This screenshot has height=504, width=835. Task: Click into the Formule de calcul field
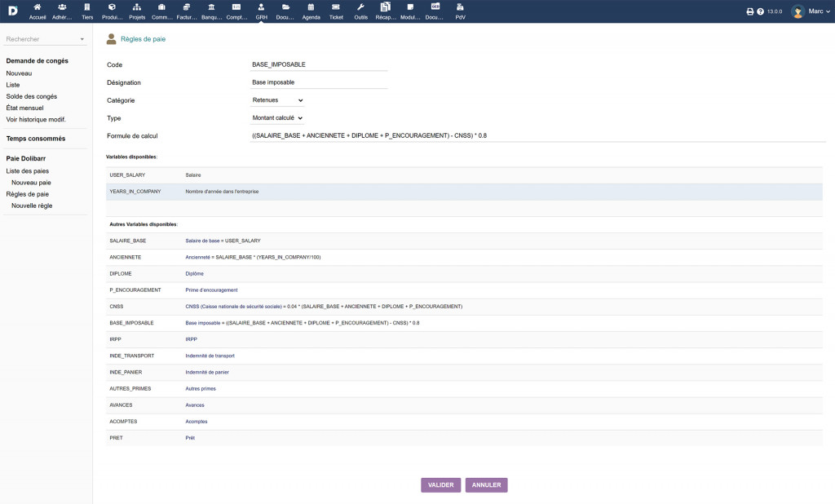(x=538, y=135)
